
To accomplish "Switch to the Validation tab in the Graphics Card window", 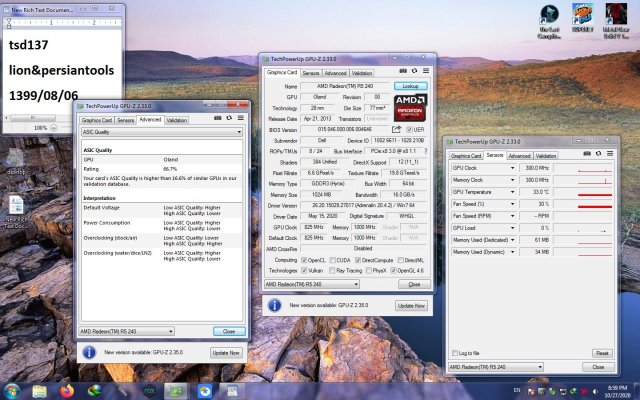I will pos(361,73).
